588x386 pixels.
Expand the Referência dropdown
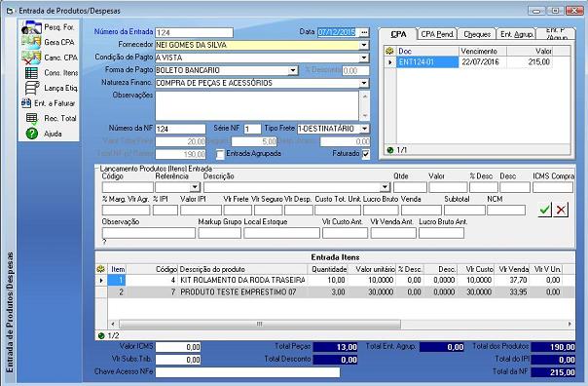[x=195, y=187]
